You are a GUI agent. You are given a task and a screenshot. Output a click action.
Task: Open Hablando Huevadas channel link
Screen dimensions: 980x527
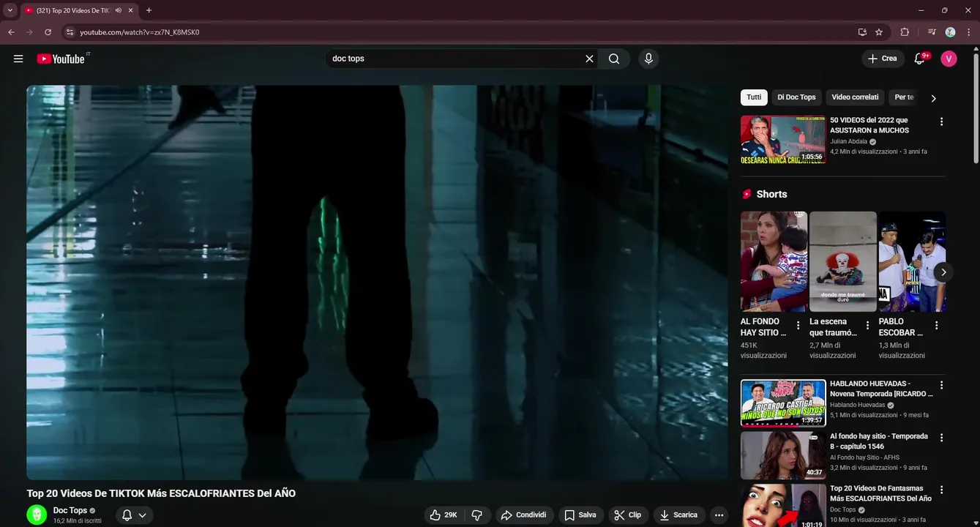click(858, 405)
